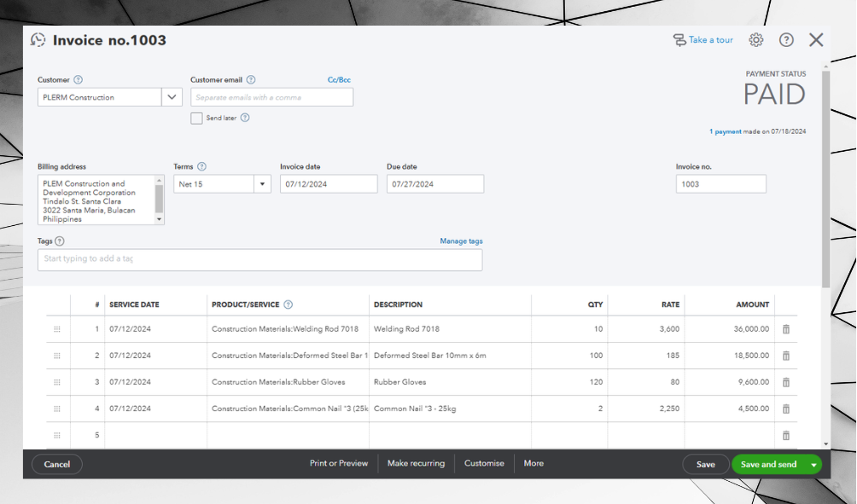Grab drag handle of row 1
This screenshot has height=504, width=857.
(57, 329)
